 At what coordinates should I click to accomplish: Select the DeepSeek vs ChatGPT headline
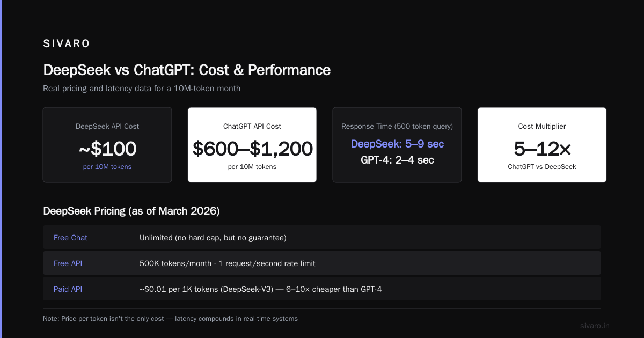[x=187, y=70]
